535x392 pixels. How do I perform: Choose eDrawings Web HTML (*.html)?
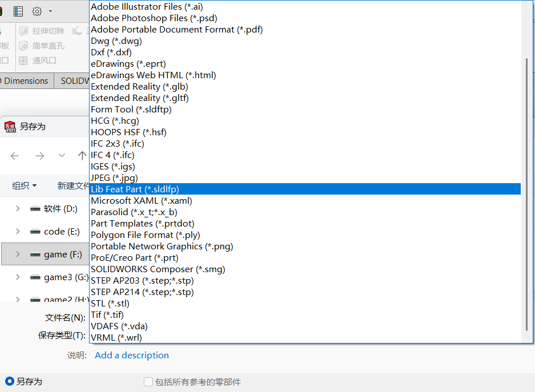click(x=305, y=75)
